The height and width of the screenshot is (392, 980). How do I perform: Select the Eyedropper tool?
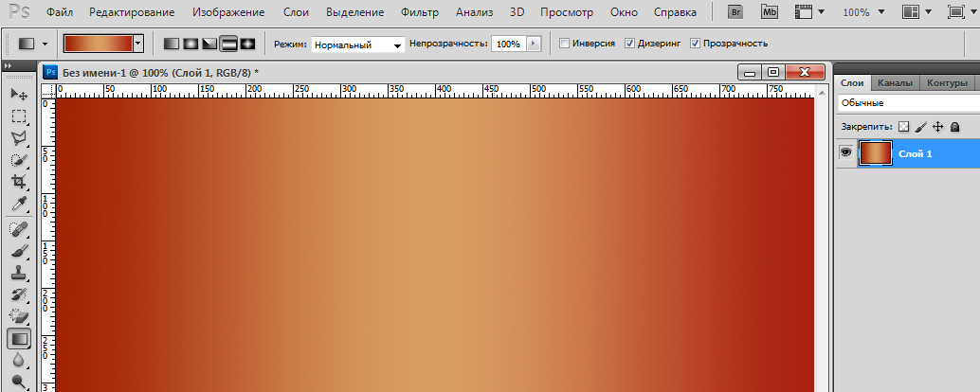click(x=19, y=204)
